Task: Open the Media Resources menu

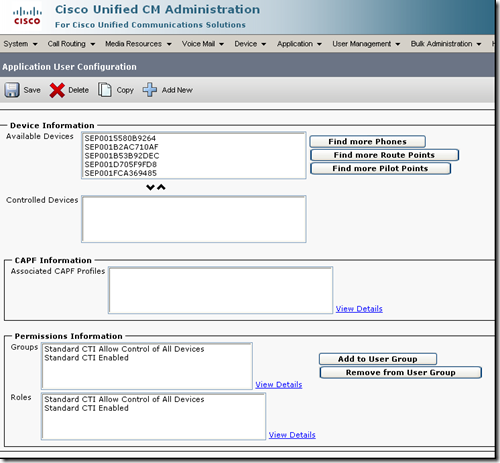Action: (138, 44)
